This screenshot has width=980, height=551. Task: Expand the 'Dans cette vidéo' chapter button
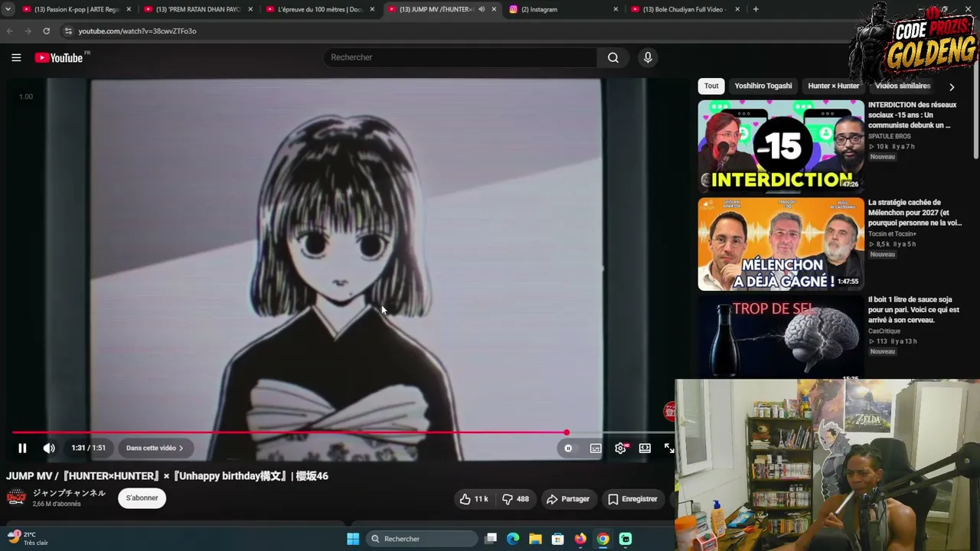[155, 448]
